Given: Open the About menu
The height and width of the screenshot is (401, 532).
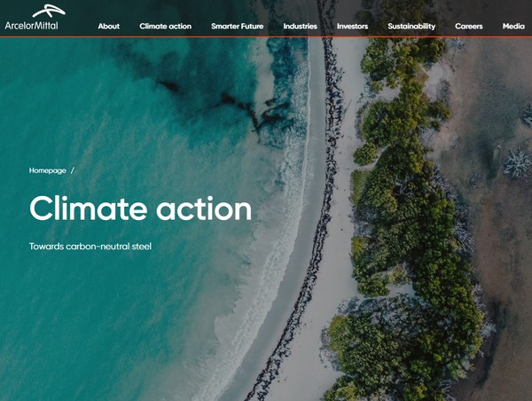Looking at the screenshot, I should pyautogui.click(x=108, y=26).
